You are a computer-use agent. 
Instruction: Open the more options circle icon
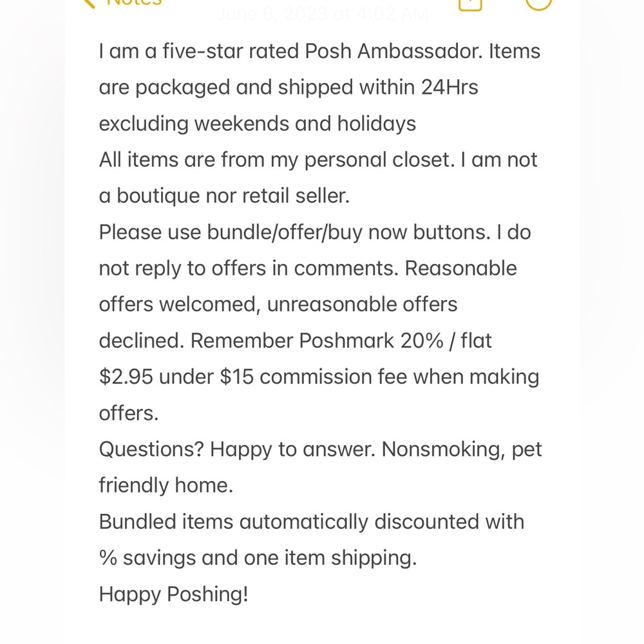click(538, 3)
